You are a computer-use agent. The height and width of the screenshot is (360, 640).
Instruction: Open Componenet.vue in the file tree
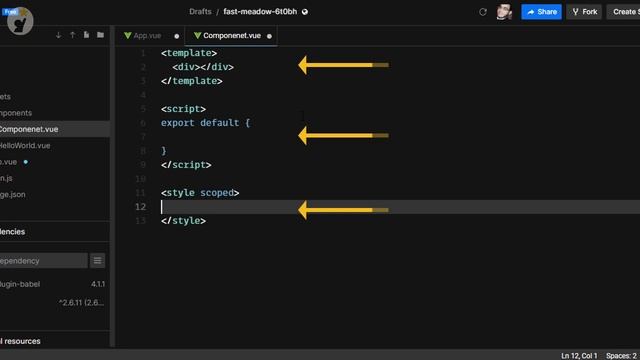point(55,129)
